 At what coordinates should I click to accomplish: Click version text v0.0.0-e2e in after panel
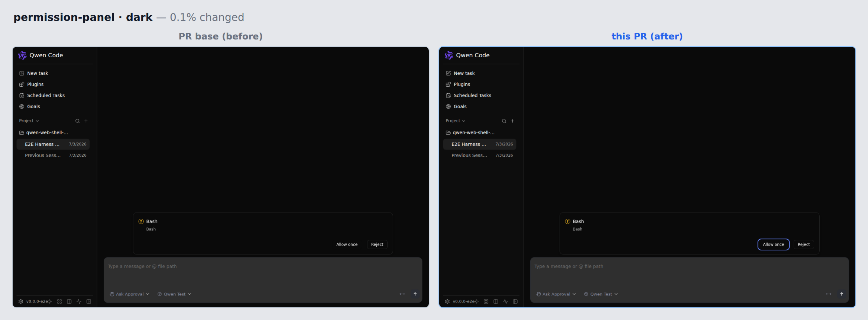(463, 301)
